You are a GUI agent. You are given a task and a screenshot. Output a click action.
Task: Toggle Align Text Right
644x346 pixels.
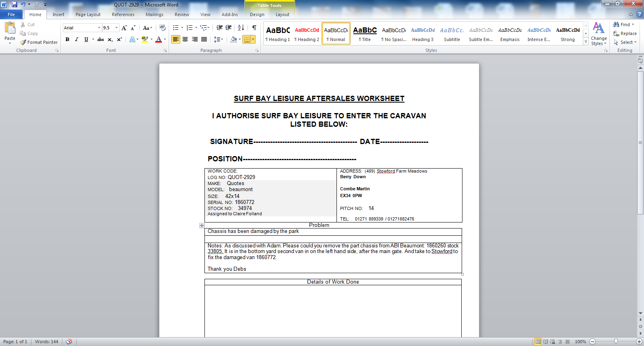pyautogui.click(x=195, y=39)
